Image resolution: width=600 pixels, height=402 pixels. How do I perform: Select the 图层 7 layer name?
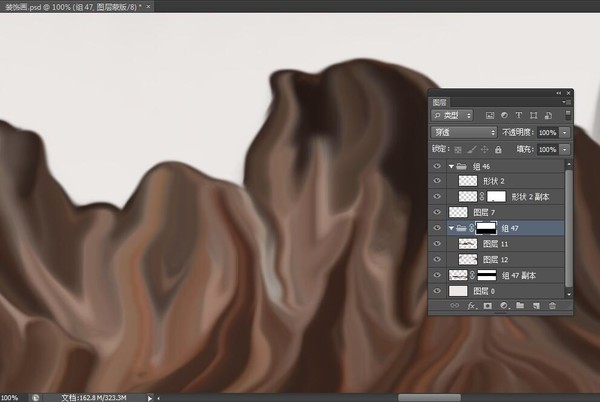click(484, 212)
